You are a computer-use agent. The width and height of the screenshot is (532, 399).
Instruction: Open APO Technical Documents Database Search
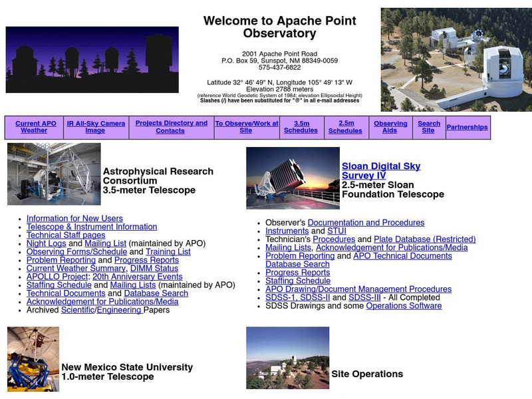pyautogui.click(x=403, y=256)
